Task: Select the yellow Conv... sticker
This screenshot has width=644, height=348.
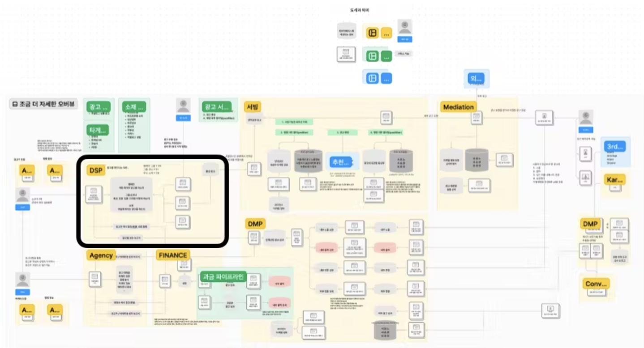Action: [597, 284]
